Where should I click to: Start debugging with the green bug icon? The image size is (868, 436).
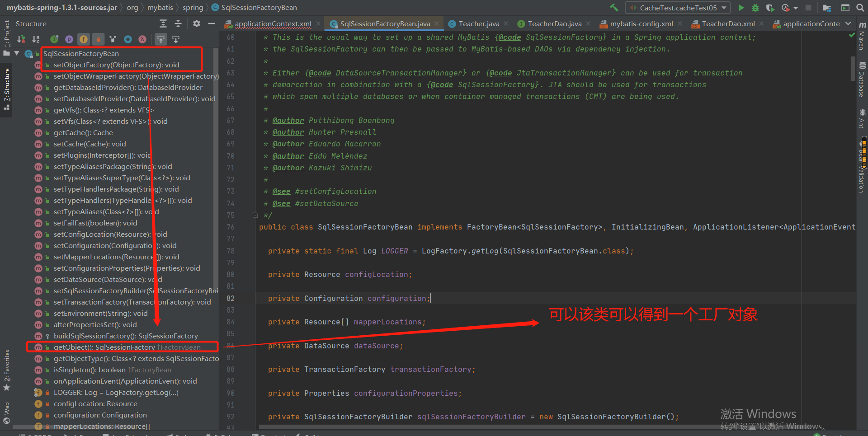pyautogui.click(x=755, y=7)
